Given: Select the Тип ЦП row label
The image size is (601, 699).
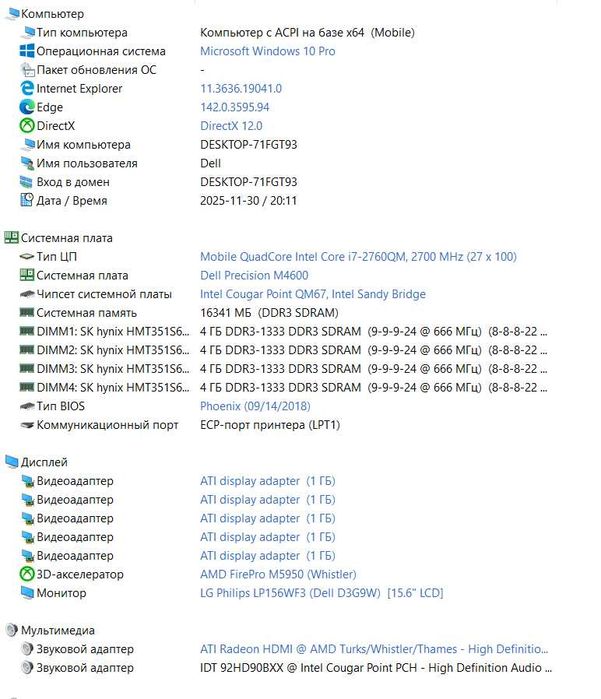Looking at the screenshot, I should [x=57, y=256].
